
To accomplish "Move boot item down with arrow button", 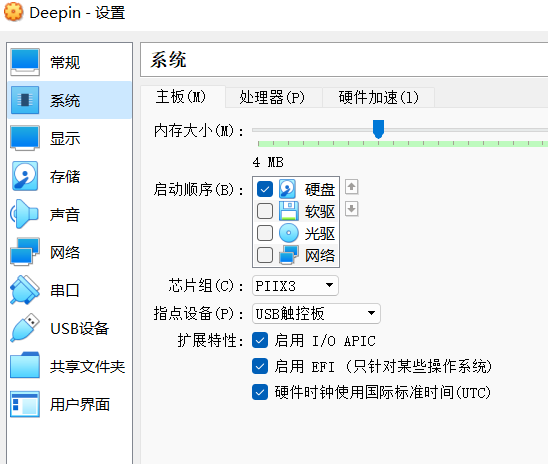I will 352,209.
